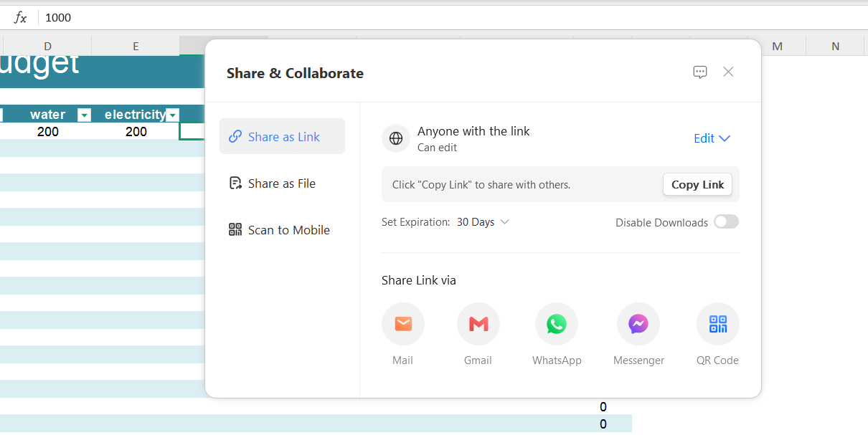Select column D header
868x435 pixels.
47,46
